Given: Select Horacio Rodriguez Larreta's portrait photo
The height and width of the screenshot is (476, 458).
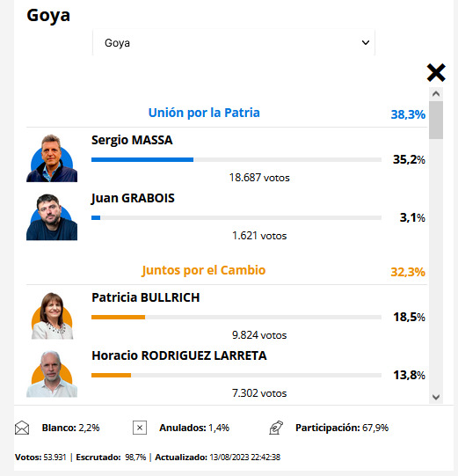Looking at the screenshot, I should tap(52, 374).
